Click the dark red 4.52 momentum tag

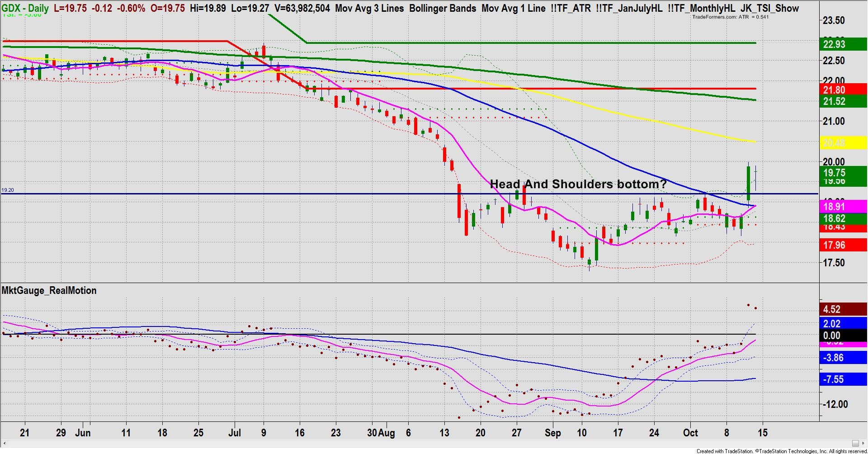coord(843,309)
